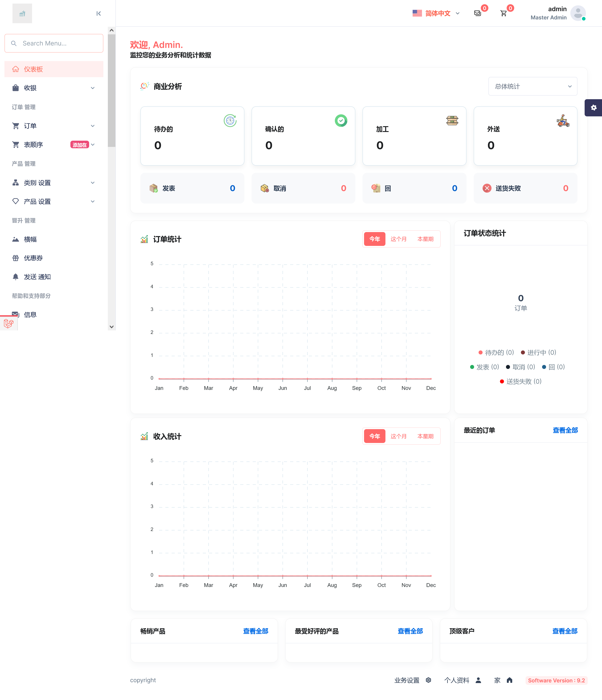The image size is (602, 700).
Task: Click the canceled package icon next to 取消
Action: [265, 188]
